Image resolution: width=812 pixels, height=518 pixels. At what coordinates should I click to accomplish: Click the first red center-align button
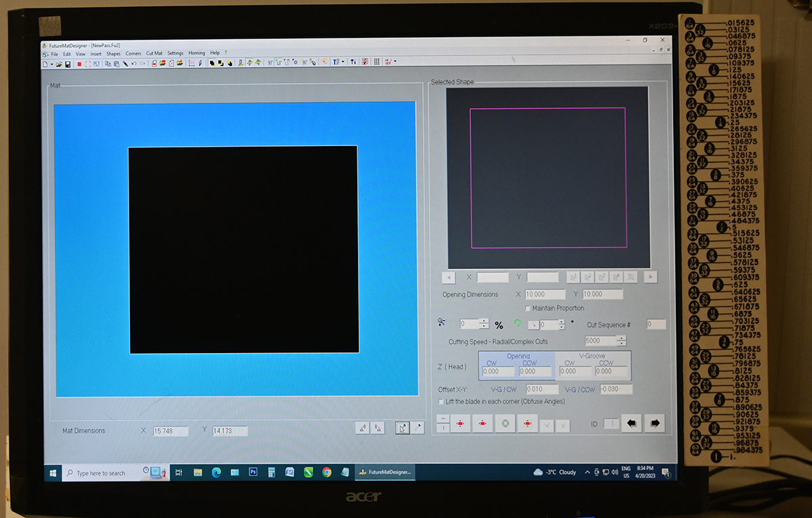click(x=460, y=423)
